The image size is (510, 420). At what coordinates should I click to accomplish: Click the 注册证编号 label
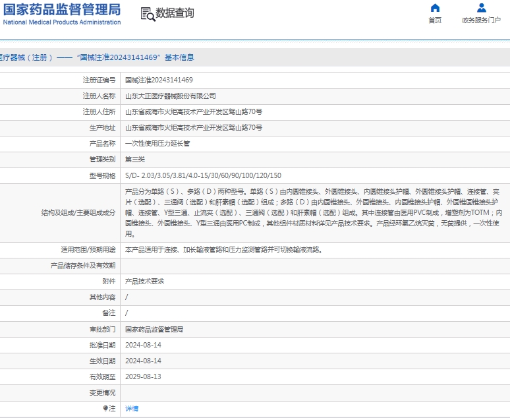click(99, 80)
